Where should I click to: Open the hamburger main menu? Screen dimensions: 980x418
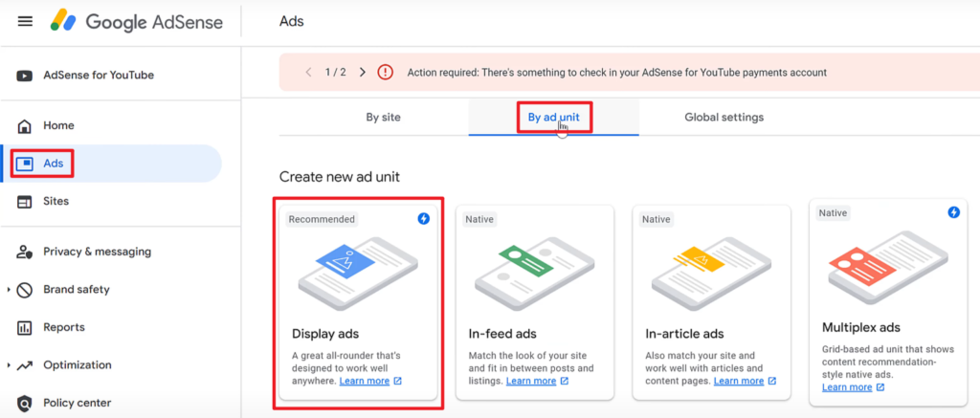(25, 22)
